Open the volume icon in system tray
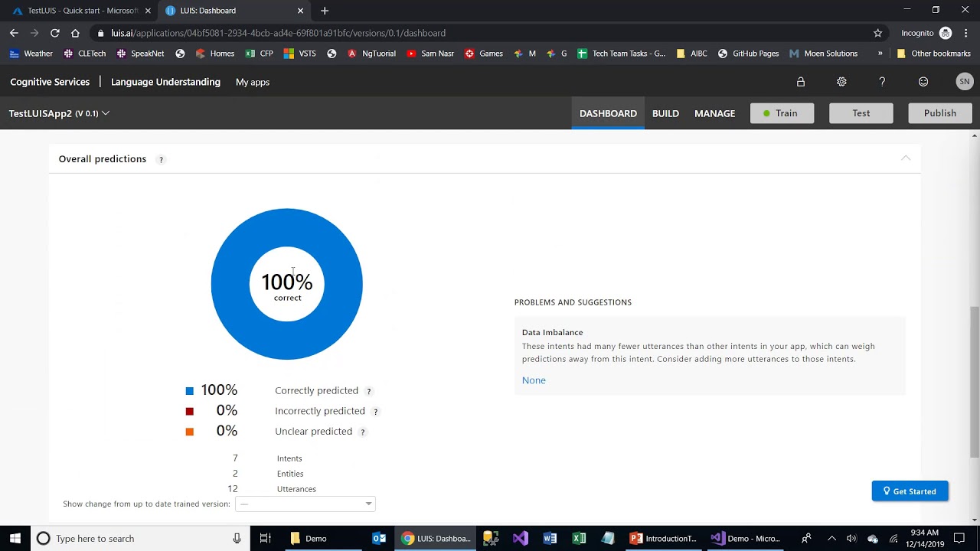Viewport: 980px width, 551px height. [851, 538]
